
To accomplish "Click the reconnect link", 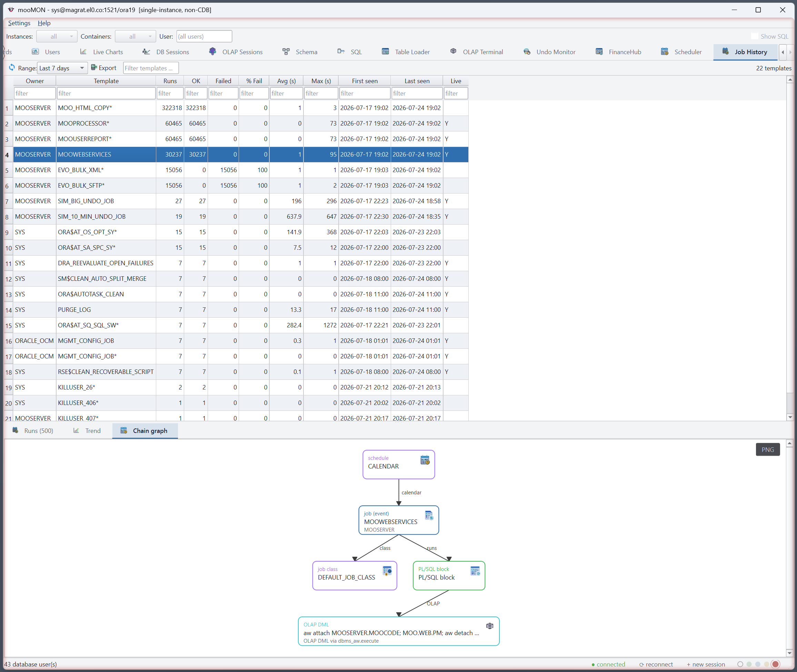I will pyautogui.click(x=656, y=664).
